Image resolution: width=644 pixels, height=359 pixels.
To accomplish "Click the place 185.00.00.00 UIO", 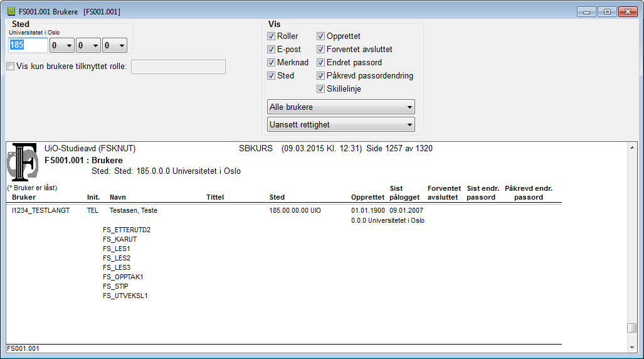I will tap(295, 210).
